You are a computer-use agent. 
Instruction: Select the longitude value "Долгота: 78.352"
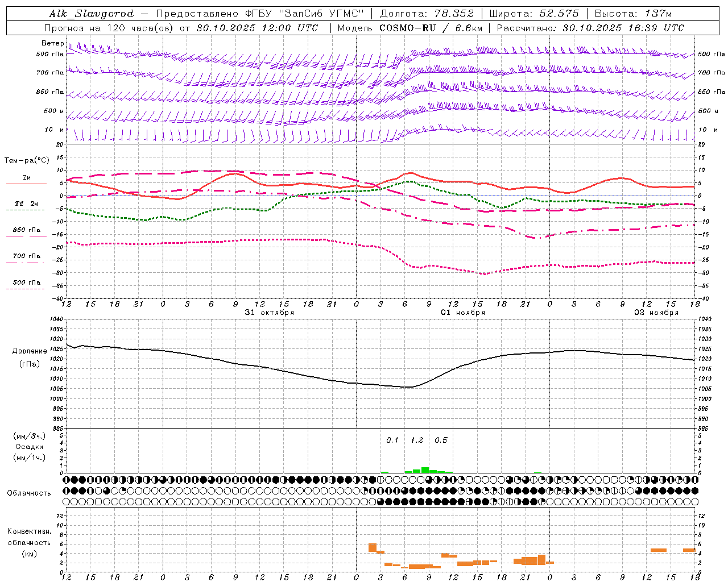coord(426,14)
